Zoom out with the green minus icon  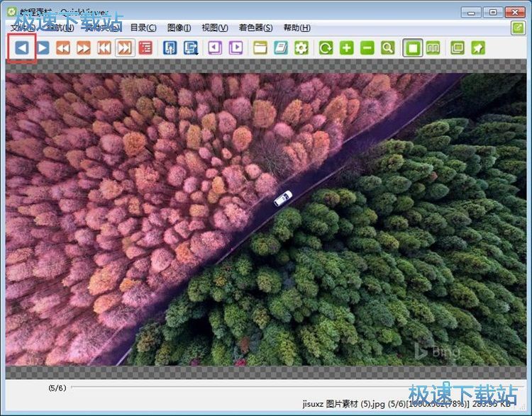pyautogui.click(x=367, y=48)
